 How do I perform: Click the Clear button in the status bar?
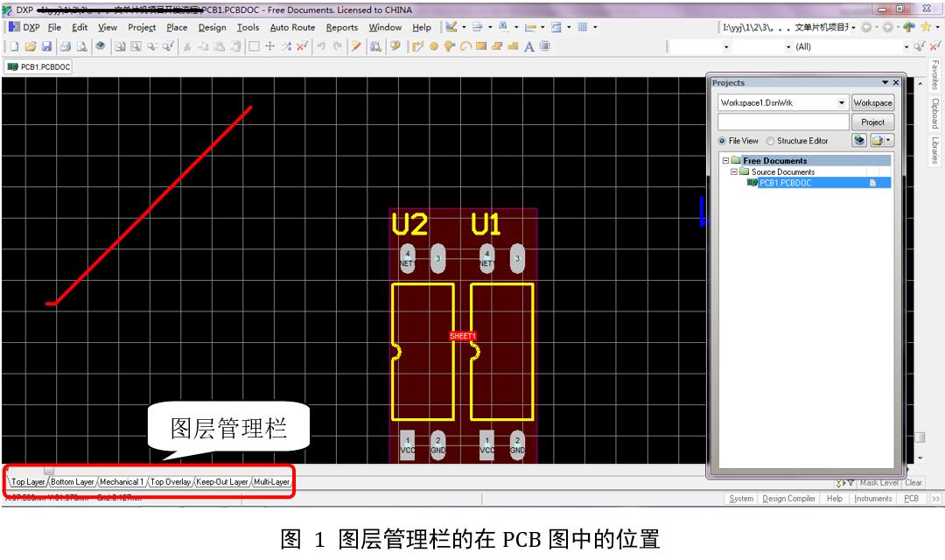pyautogui.click(x=913, y=482)
